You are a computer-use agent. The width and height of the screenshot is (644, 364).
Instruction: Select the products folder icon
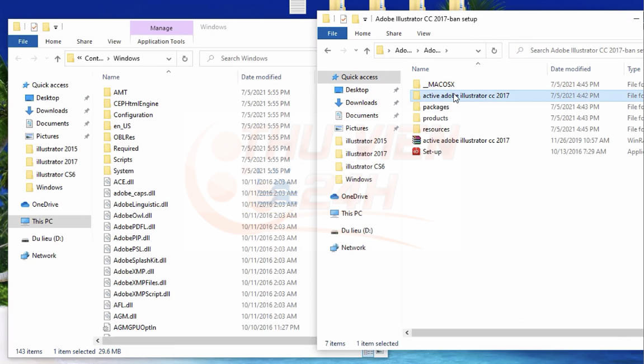coord(416,118)
